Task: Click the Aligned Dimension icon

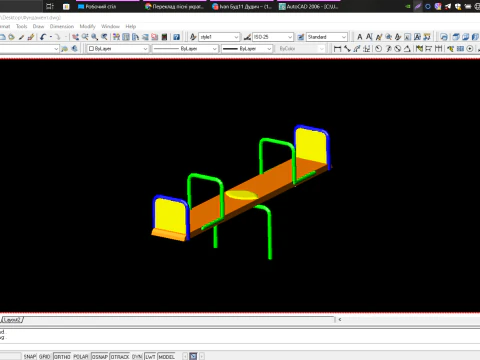Action: tap(347, 49)
